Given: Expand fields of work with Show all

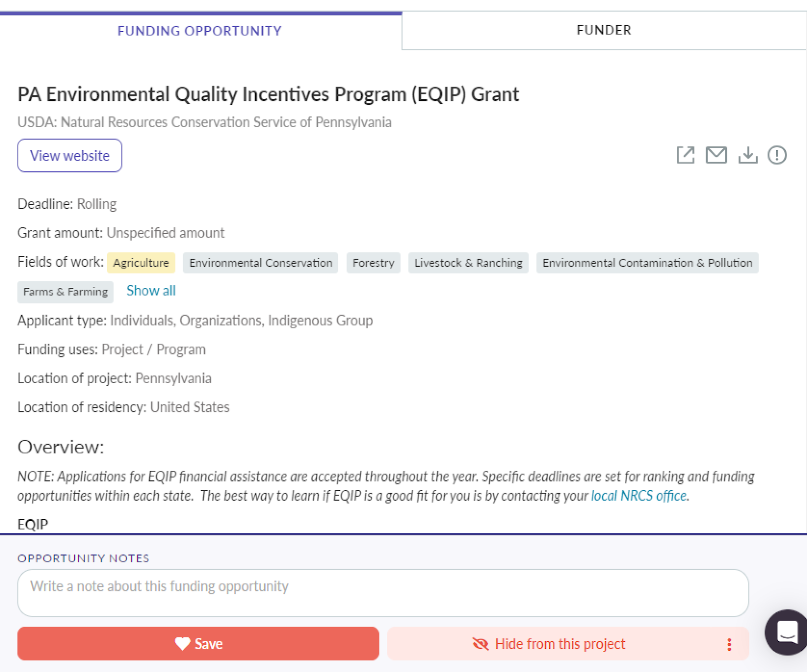Looking at the screenshot, I should tap(150, 291).
